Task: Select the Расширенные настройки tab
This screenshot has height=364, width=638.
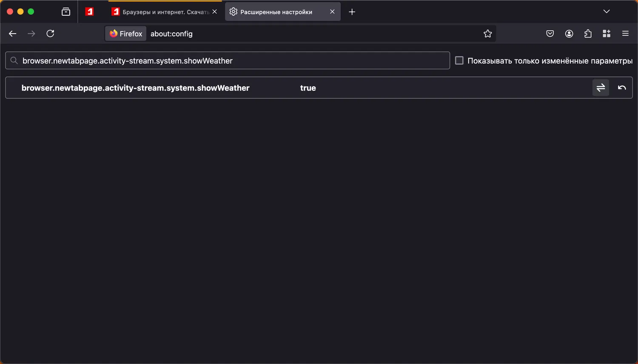Action: (276, 12)
